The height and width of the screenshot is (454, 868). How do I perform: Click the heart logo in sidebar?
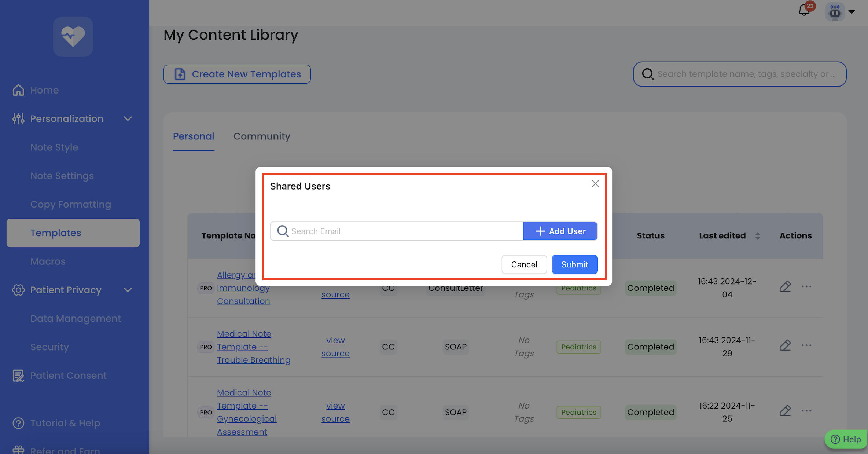(x=73, y=37)
